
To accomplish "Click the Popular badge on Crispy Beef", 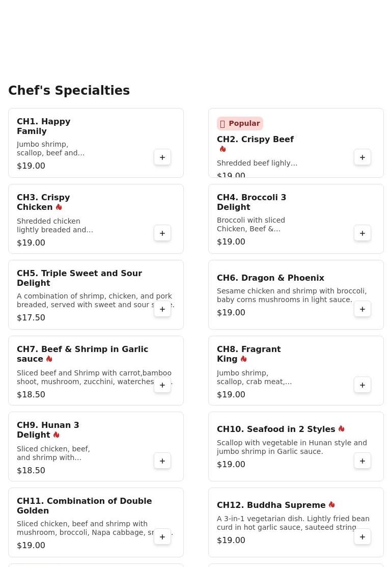I will tap(240, 123).
